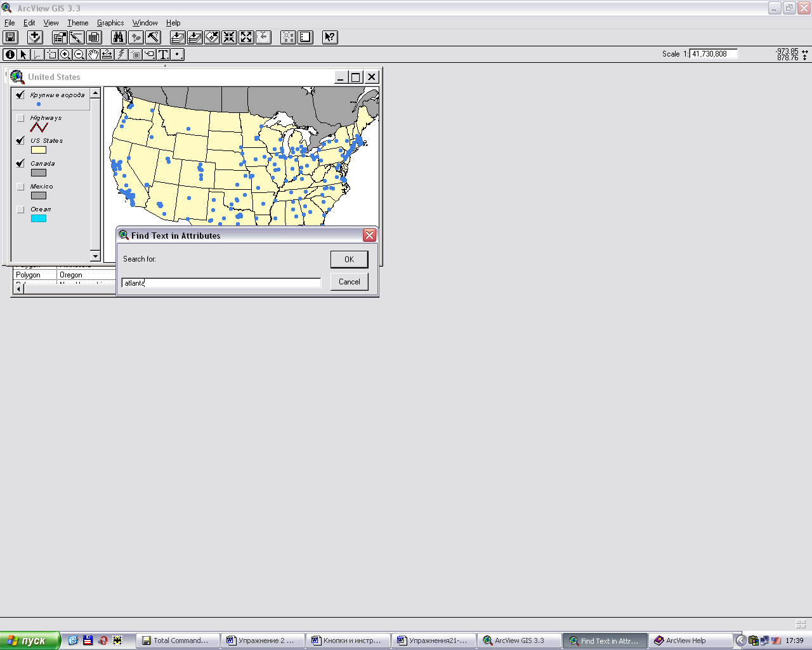Click legend scrollbar down arrow
This screenshot has height=650, width=812.
(95, 256)
